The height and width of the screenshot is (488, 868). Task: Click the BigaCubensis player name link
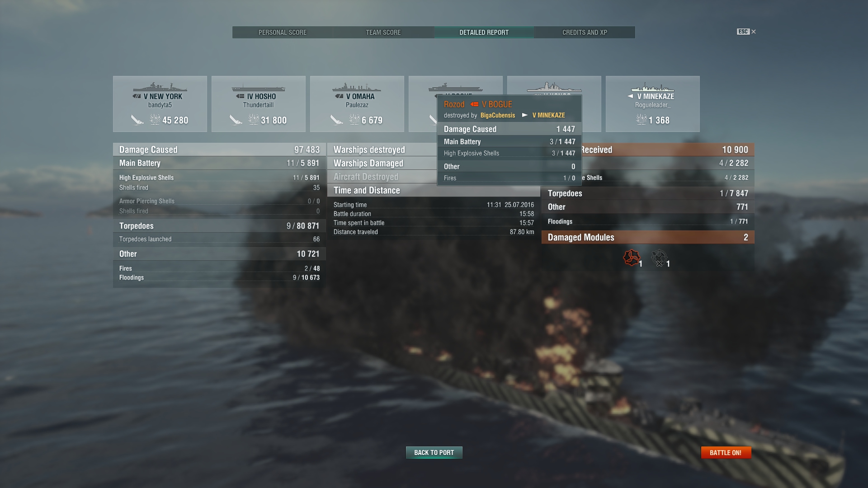[498, 115]
